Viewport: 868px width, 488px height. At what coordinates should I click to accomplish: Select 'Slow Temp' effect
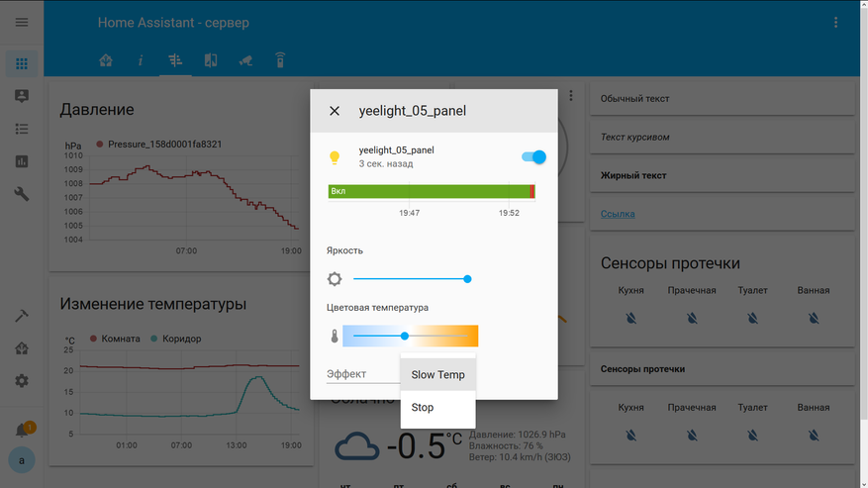tap(437, 375)
